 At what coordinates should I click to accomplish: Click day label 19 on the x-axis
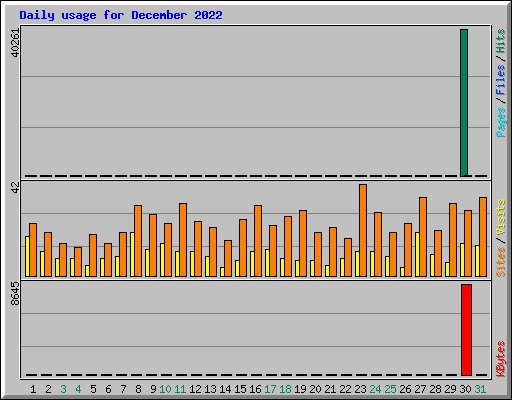coord(300,389)
